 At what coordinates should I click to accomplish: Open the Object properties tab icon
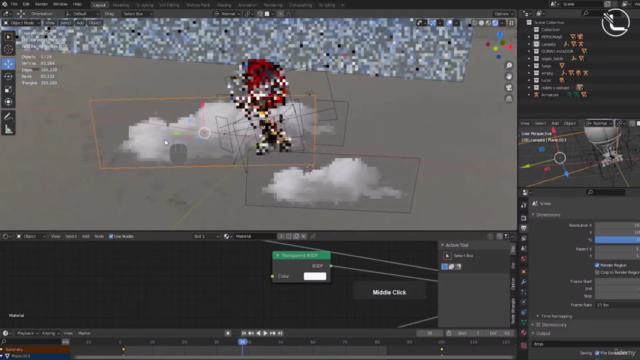tap(524, 272)
